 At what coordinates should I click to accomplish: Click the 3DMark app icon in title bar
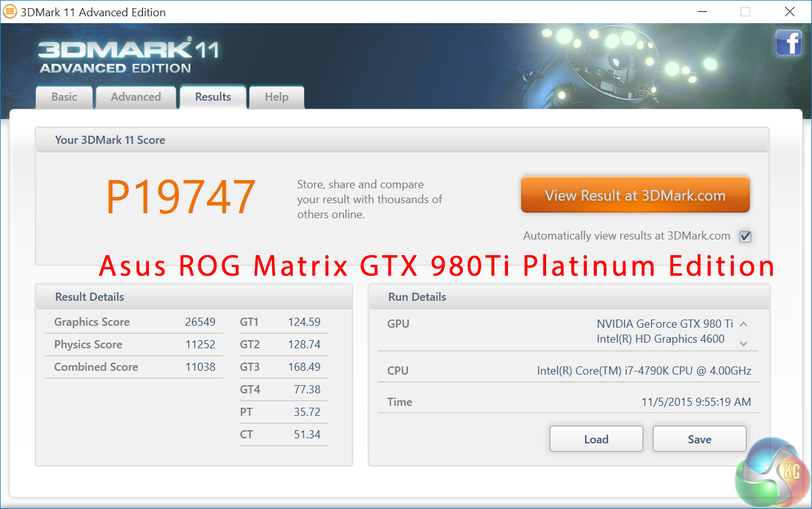click(x=11, y=12)
